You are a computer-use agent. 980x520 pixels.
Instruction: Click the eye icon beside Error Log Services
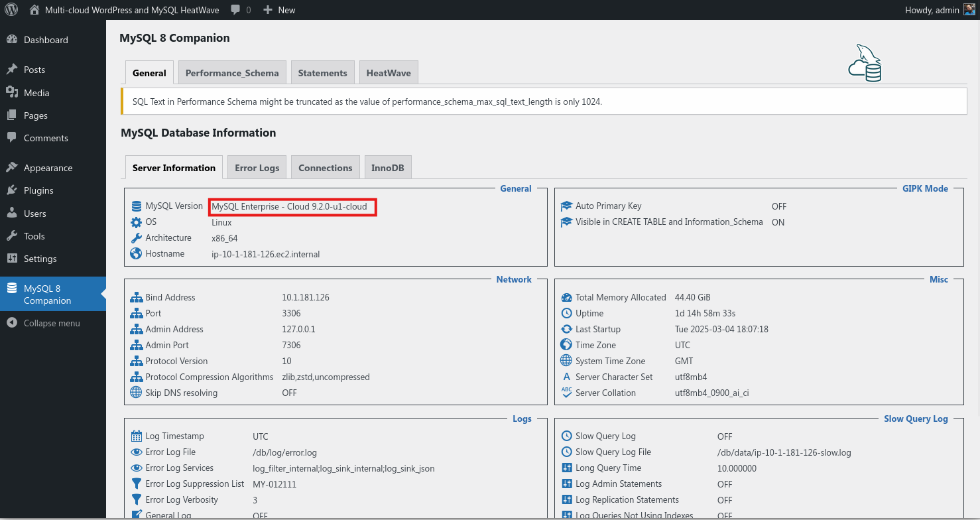pyautogui.click(x=137, y=468)
